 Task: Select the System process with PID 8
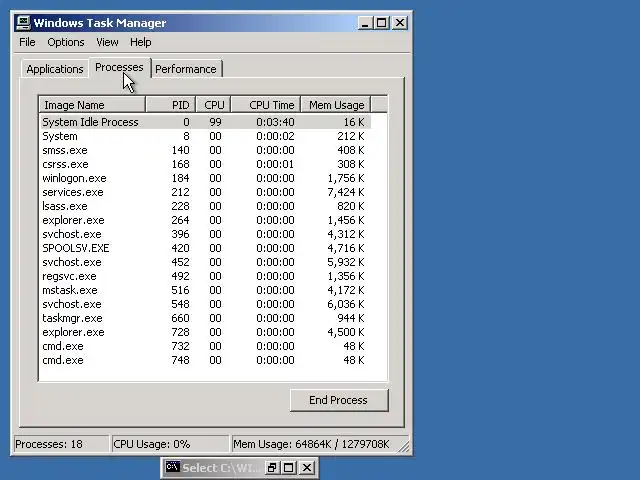click(x=206, y=136)
